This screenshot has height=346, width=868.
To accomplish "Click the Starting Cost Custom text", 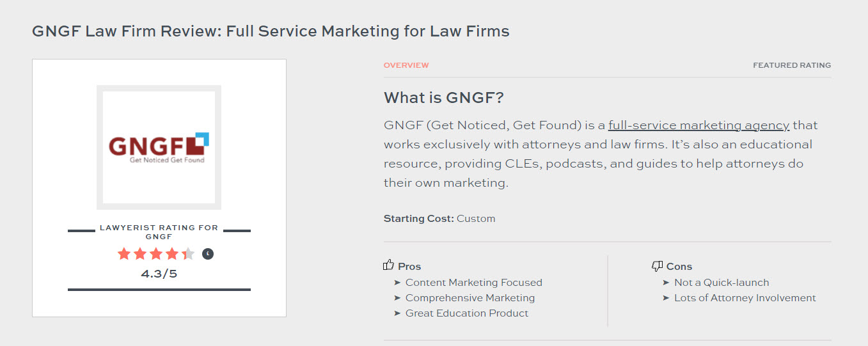I will click(439, 219).
